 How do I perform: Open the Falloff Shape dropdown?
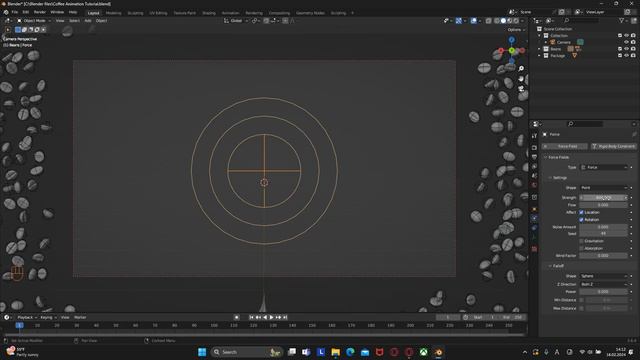click(604, 276)
